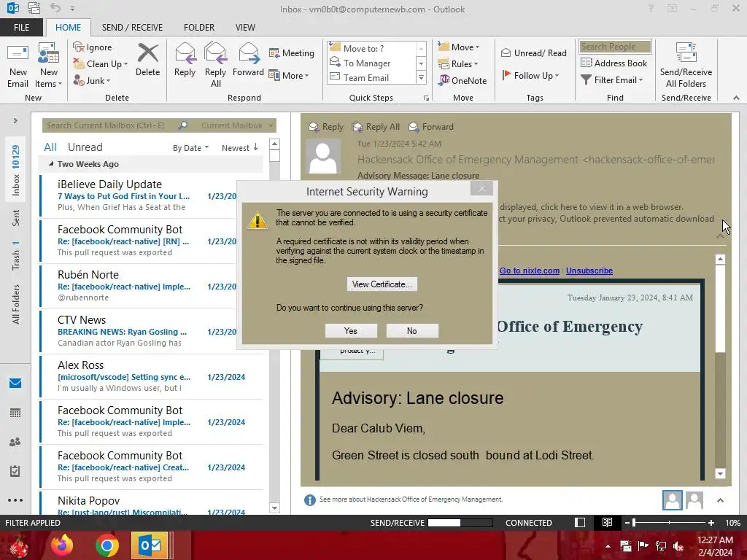Switch to Normal view in status bar

coord(580,522)
